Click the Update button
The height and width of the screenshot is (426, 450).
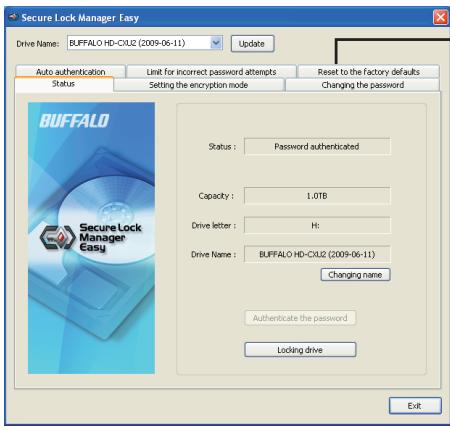252,44
